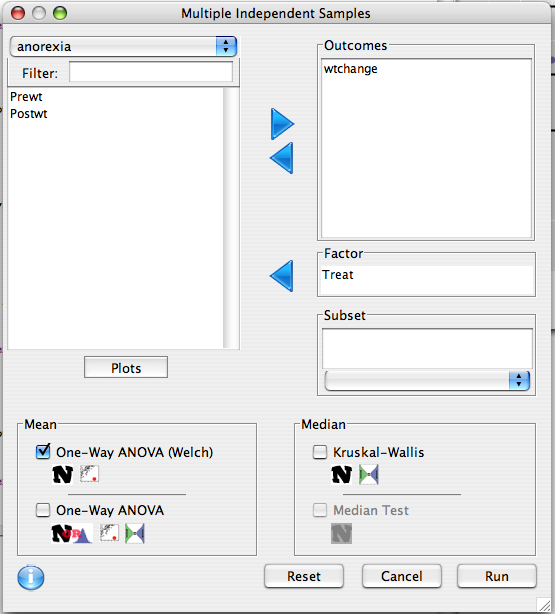This screenshot has height=614, width=555.
Task: Enable the One-Way ANOVA checkbox
Action: [x=43, y=510]
